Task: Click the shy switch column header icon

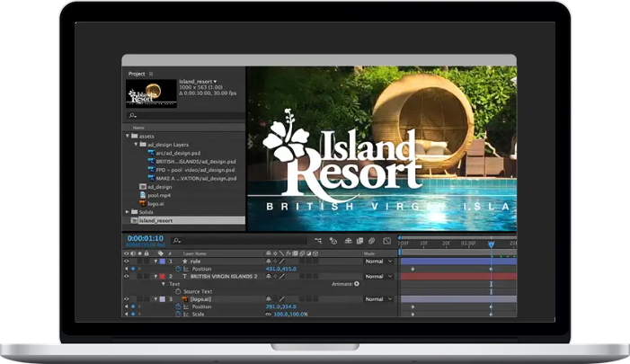Action: click(269, 253)
